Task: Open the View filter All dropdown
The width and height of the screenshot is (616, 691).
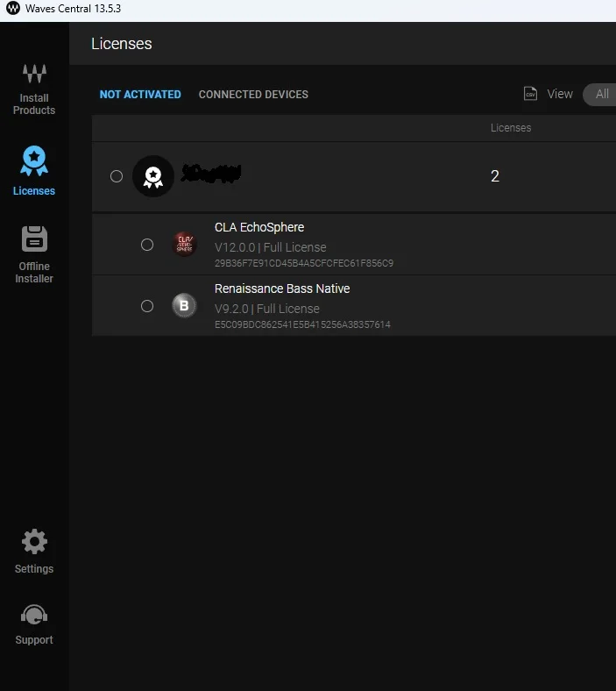Action: pyautogui.click(x=599, y=94)
